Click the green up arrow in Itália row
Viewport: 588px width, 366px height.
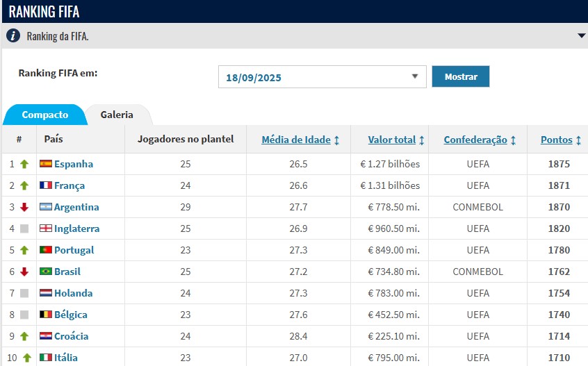click(x=27, y=358)
